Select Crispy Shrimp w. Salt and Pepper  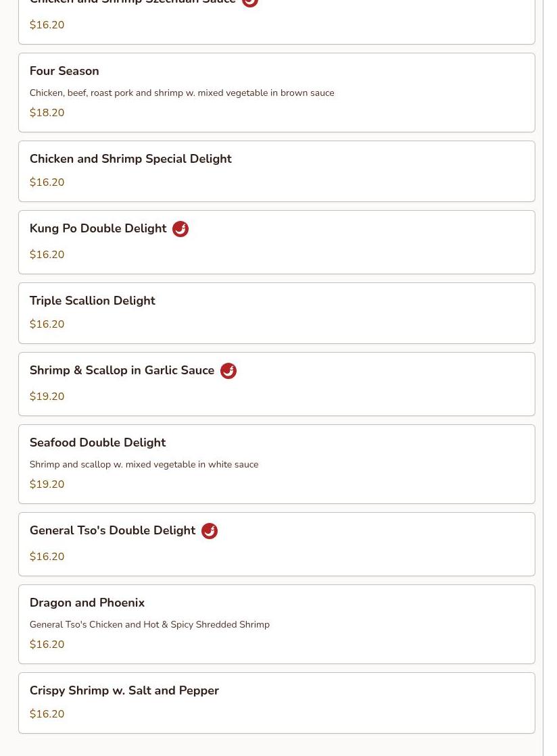tap(124, 691)
